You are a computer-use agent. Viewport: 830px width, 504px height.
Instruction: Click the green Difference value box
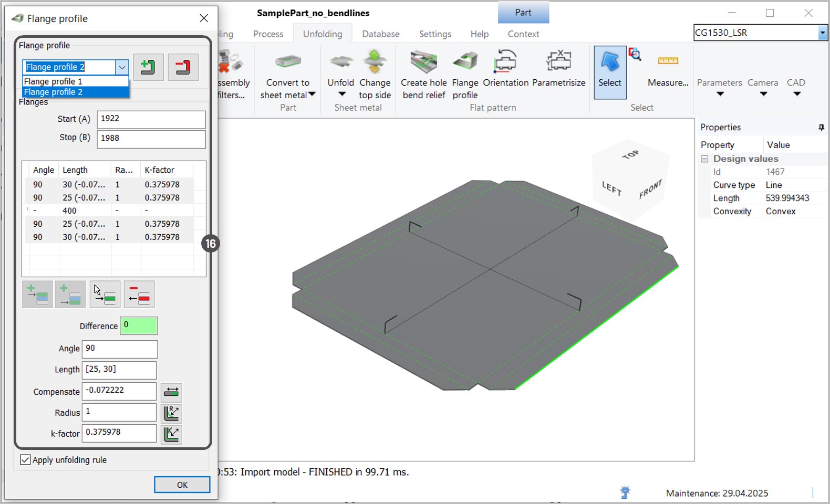pyautogui.click(x=139, y=325)
